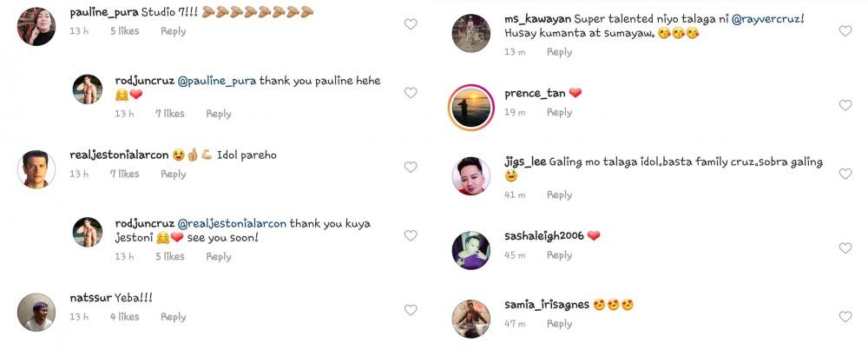
Task: Like pauline_pura's Studio 7 comment
Action: pos(411,24)
